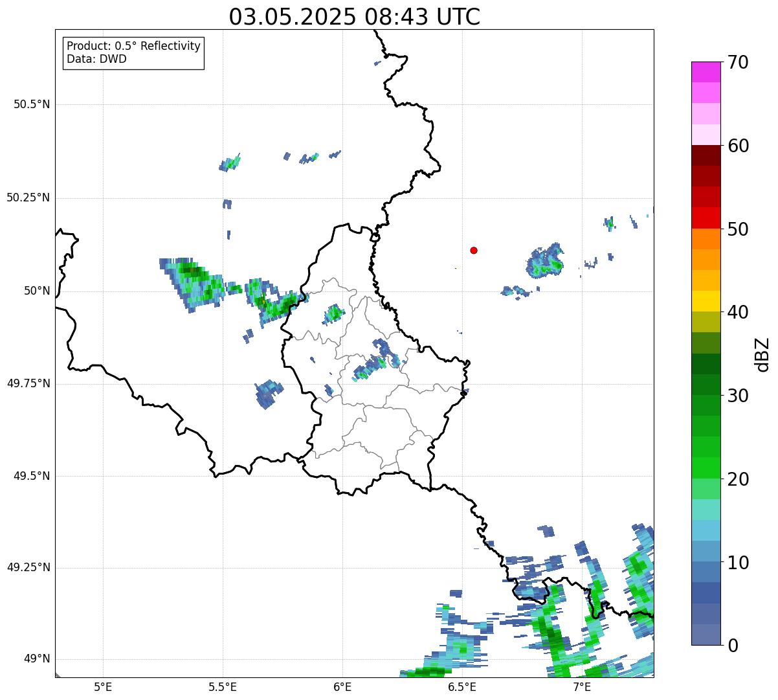This screenshot has width=778, height=700.
Task: Click the "dBZ" colorbar axis label
Action: click(x=762, y=354)
